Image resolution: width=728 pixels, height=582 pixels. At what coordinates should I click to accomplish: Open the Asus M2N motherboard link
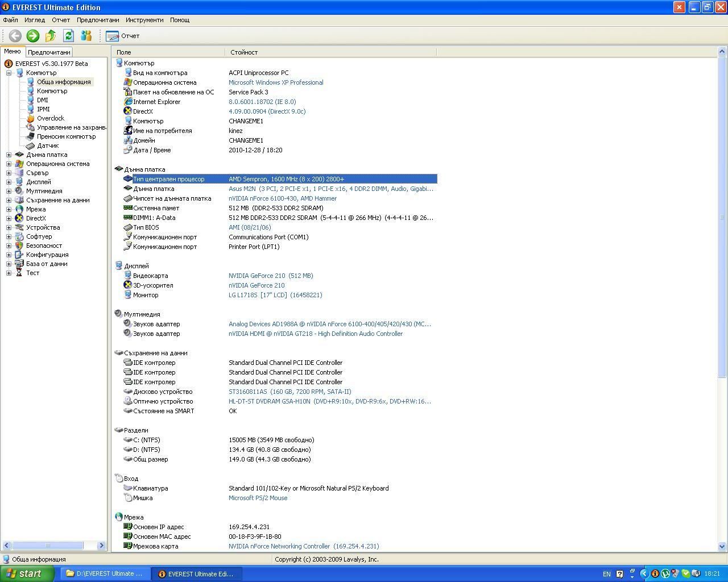(331, 189)
